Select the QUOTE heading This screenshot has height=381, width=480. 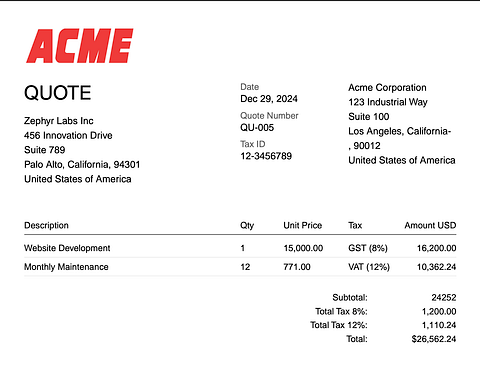(x=57, y=93)
